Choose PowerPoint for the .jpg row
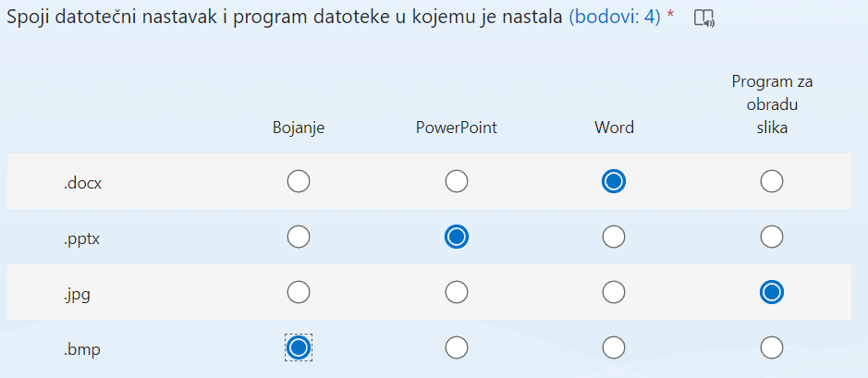Screen dimensions: 868x378 click(457, 292)
